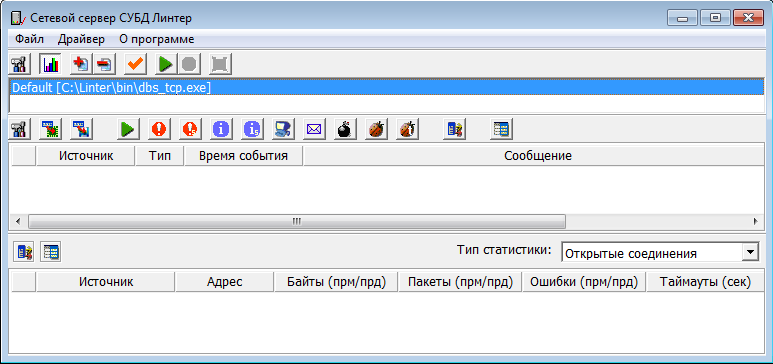Click the Байты (прм/прд) column header
The width and height of the screenshot is (773, 364).
tap(336, 282)
